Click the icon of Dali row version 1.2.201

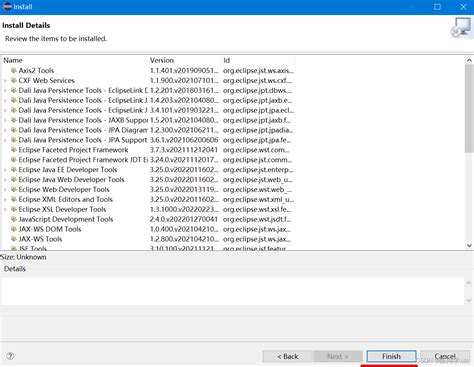pos(14,90)
